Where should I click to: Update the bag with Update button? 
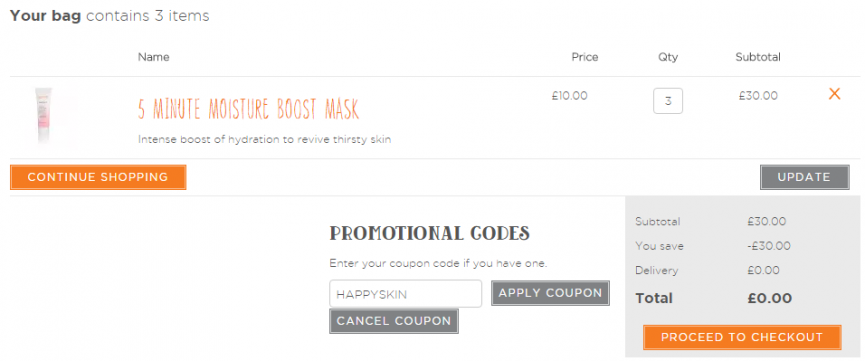[x=804, y=177]
